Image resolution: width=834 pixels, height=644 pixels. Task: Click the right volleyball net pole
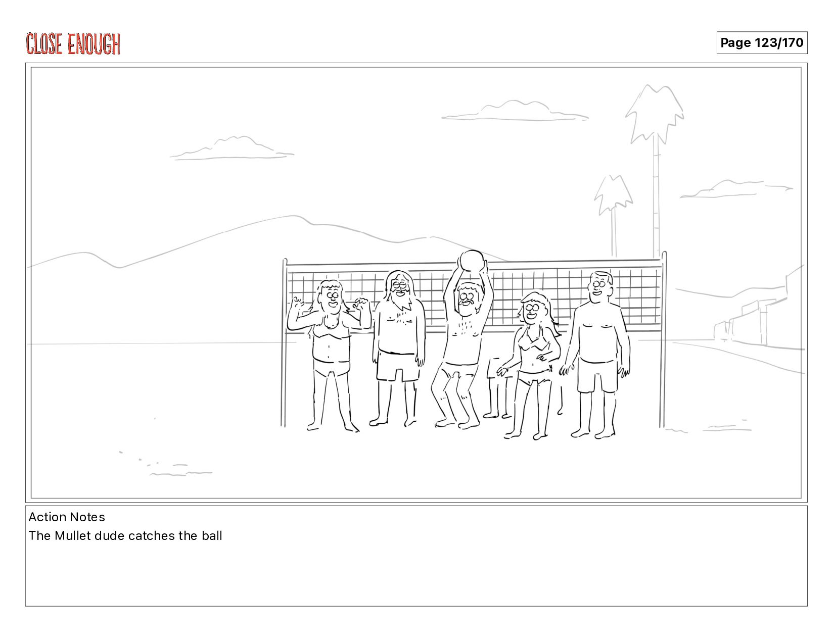click(663, 339)
